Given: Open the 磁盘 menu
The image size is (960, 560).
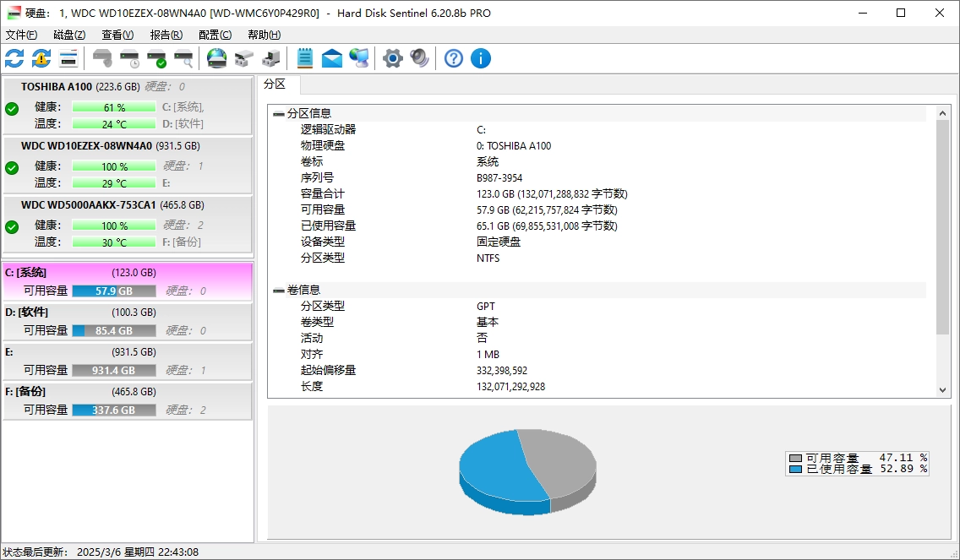Looking at the screenshot, I should point(69,35).
